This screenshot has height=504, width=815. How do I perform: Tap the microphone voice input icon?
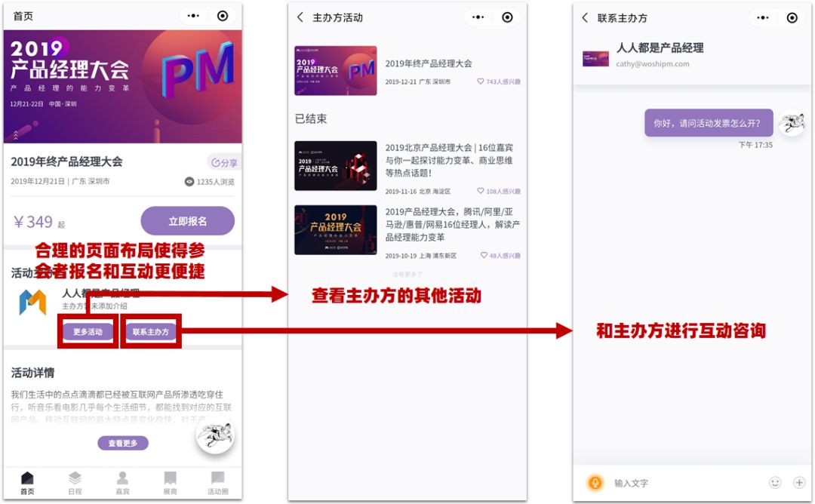595,483
